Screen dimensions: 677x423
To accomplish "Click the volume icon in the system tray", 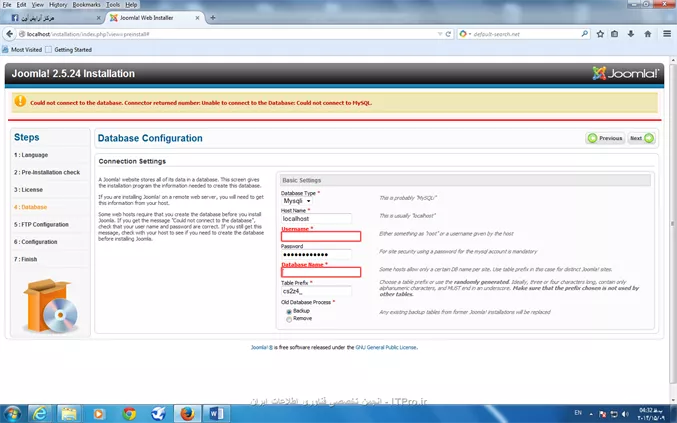I will click(x=625, y=414).
